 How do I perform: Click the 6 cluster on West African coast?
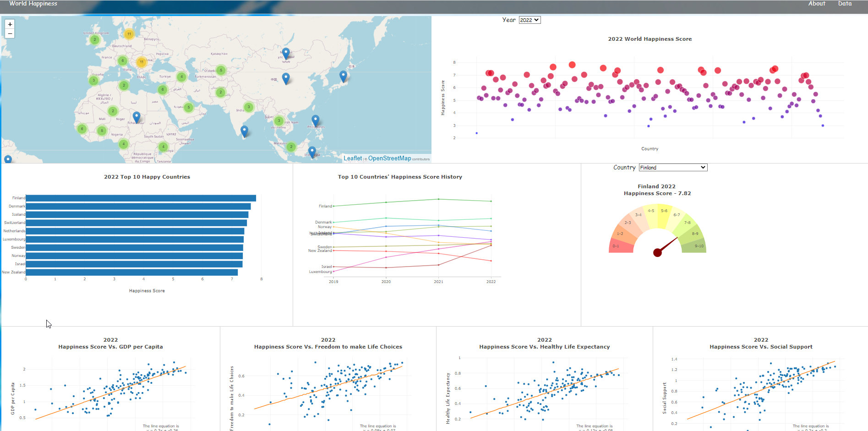click(x=82, y=129)
